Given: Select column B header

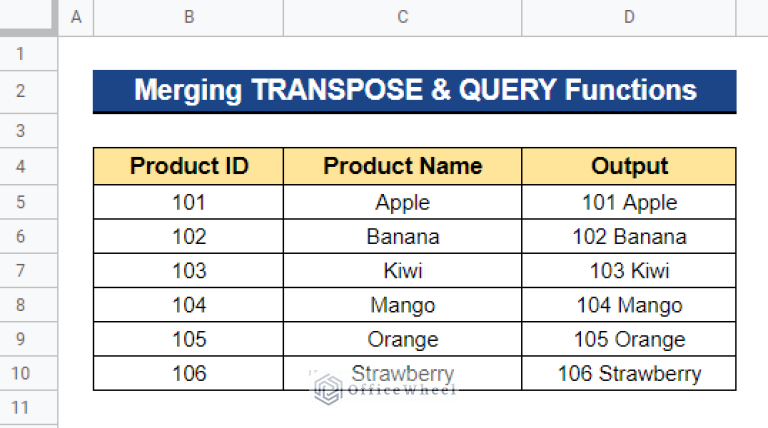Looking at the screenshot, I should pyautogui.click(x=189, y=18).
